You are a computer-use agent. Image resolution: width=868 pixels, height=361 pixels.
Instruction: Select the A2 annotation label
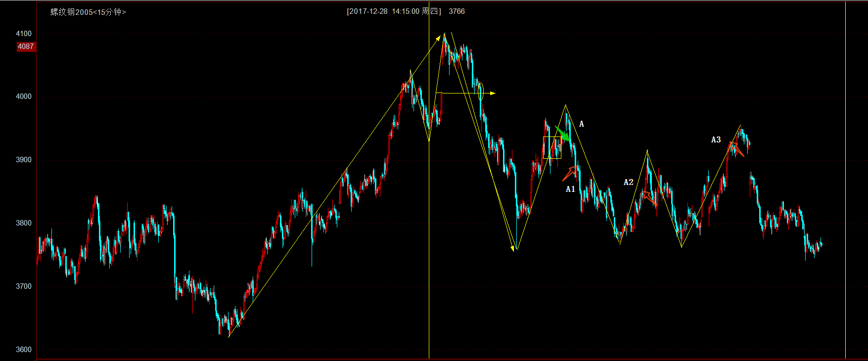point(628,182)
